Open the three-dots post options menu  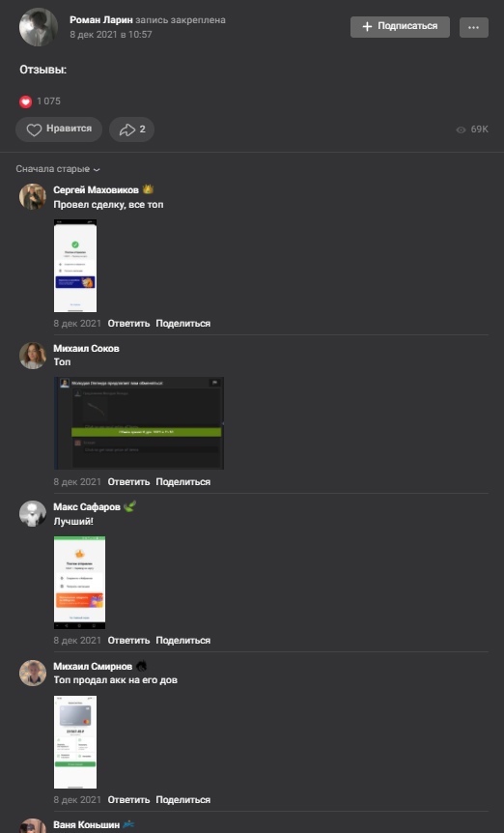pos(474,27)
